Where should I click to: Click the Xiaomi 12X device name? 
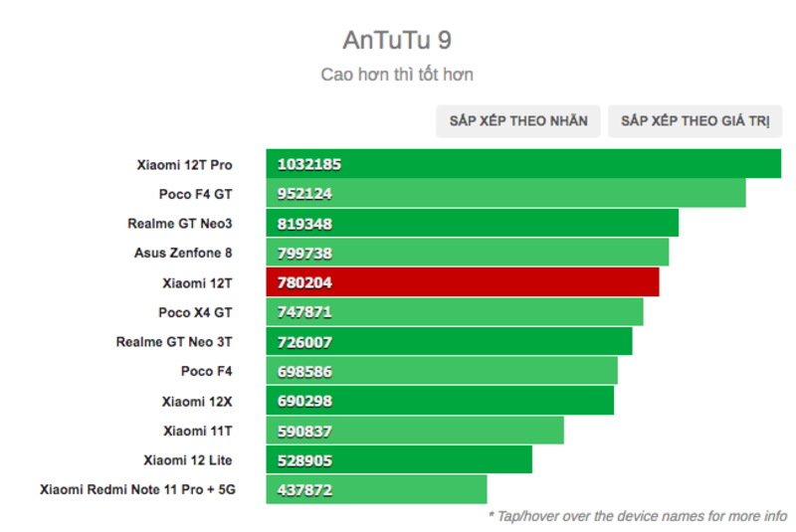click(x=197, y=402)
